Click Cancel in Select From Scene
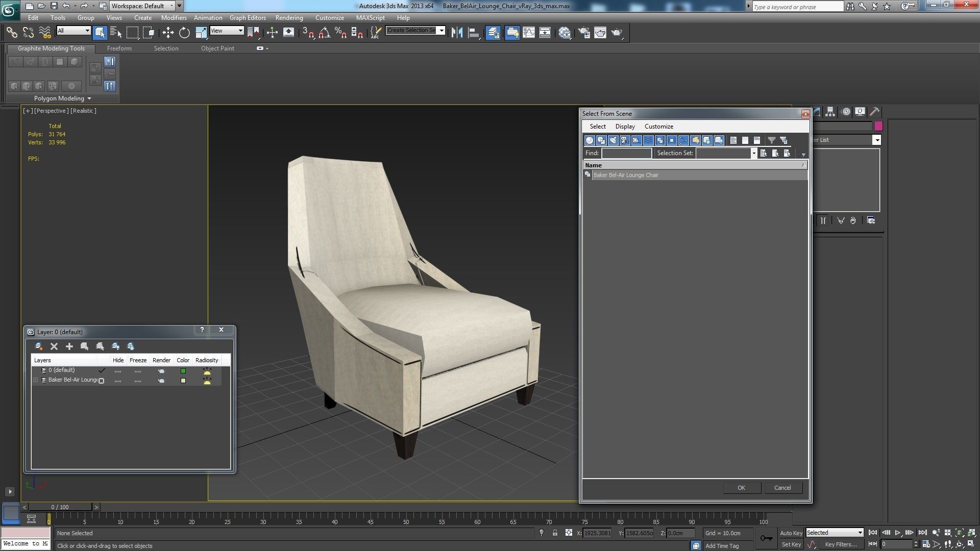 tap(782, 488)
